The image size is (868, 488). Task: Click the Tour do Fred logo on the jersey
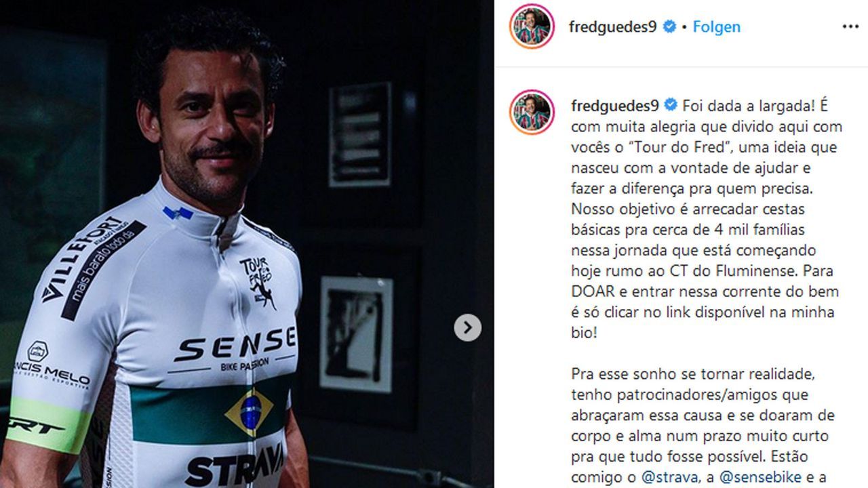pos(258,283)
